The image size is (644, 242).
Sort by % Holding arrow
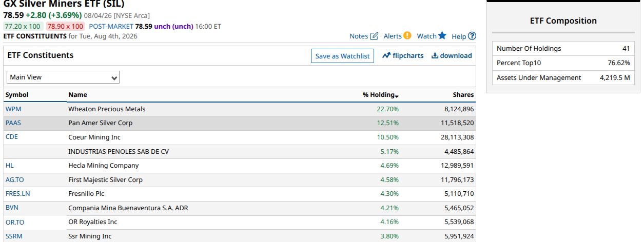click(x=397, y=95)
